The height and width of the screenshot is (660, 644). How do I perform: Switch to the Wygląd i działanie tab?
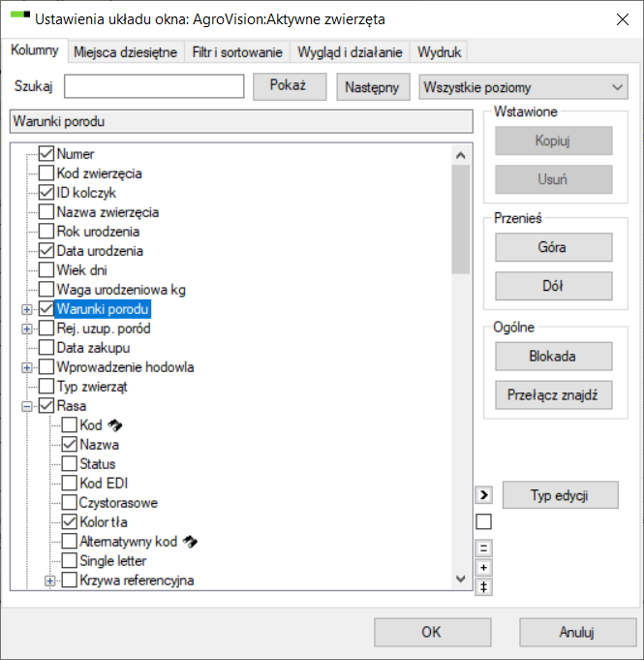(350, 52)
